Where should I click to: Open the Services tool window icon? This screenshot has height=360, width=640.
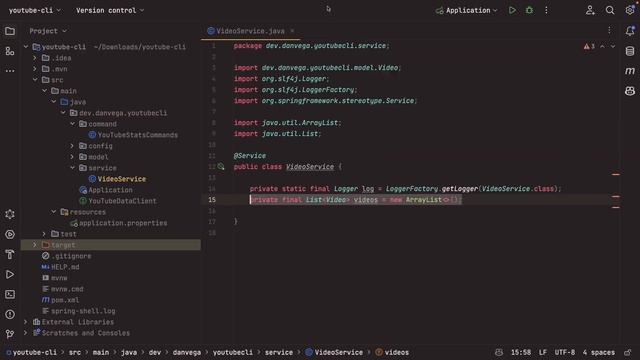tap(10, 234)
